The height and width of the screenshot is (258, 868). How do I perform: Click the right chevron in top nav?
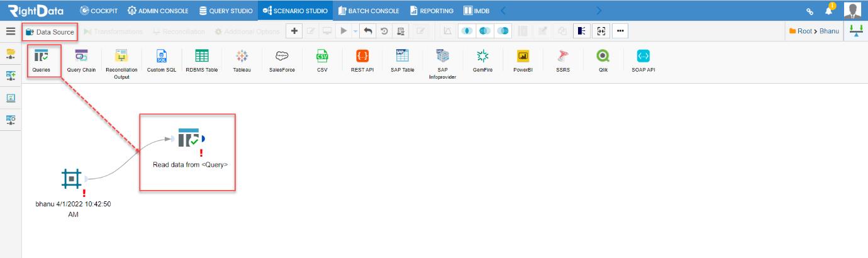pos(599,10)
